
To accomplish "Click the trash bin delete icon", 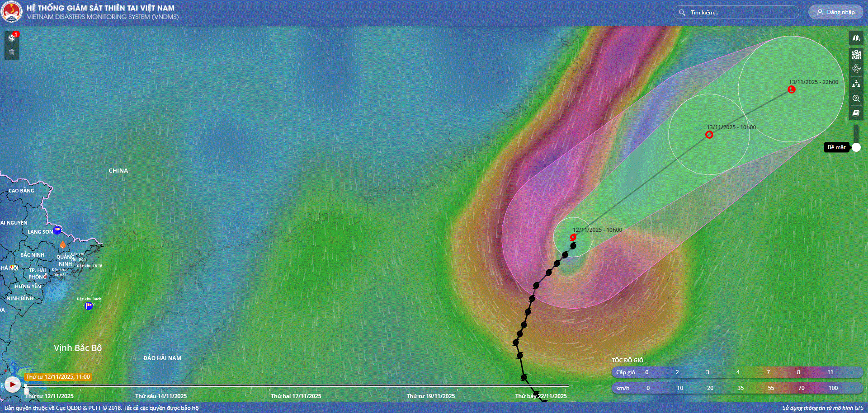I will point(12,52).
